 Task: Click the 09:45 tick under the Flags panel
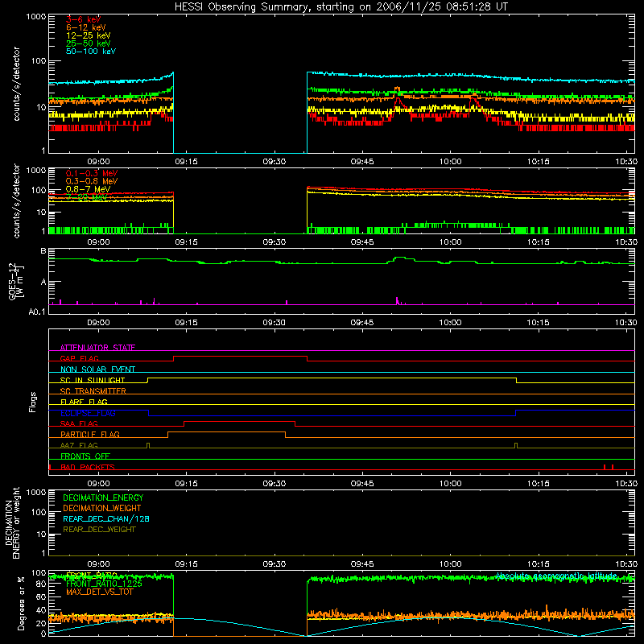[x=362, y=484]
